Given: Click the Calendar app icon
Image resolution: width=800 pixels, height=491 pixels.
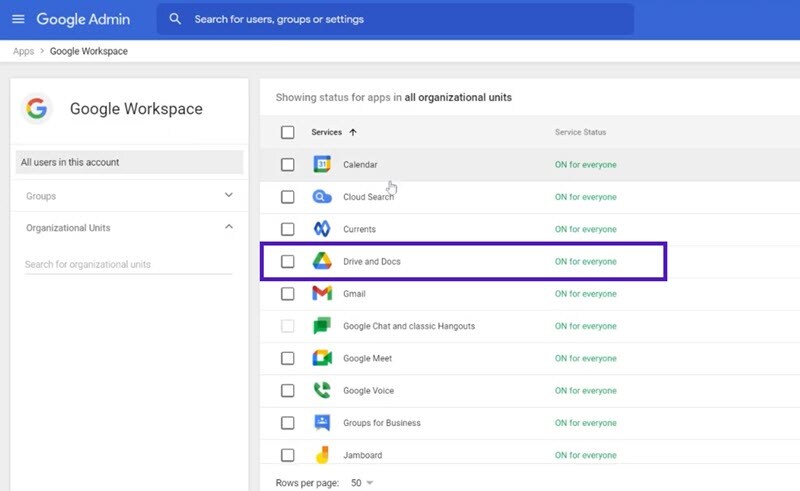Looking at the screenshot, I should click(322, 164).
